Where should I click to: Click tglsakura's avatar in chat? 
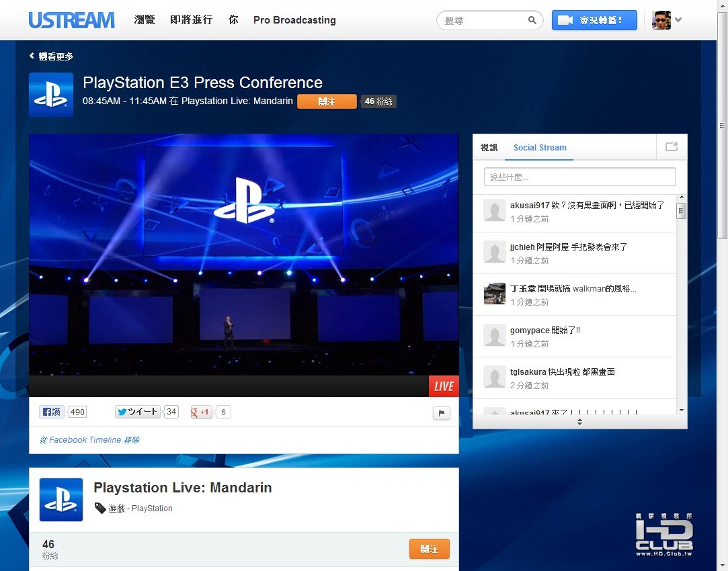point(495,377)
